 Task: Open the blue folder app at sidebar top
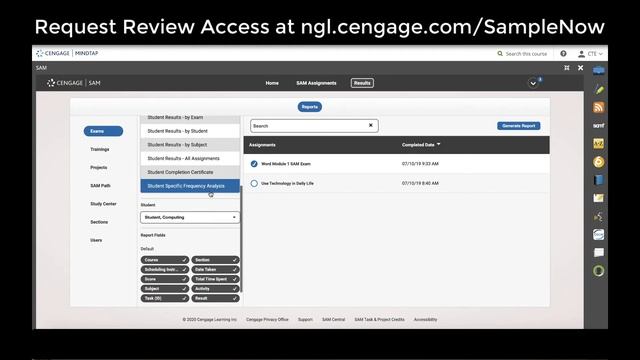tap(599, 71)
